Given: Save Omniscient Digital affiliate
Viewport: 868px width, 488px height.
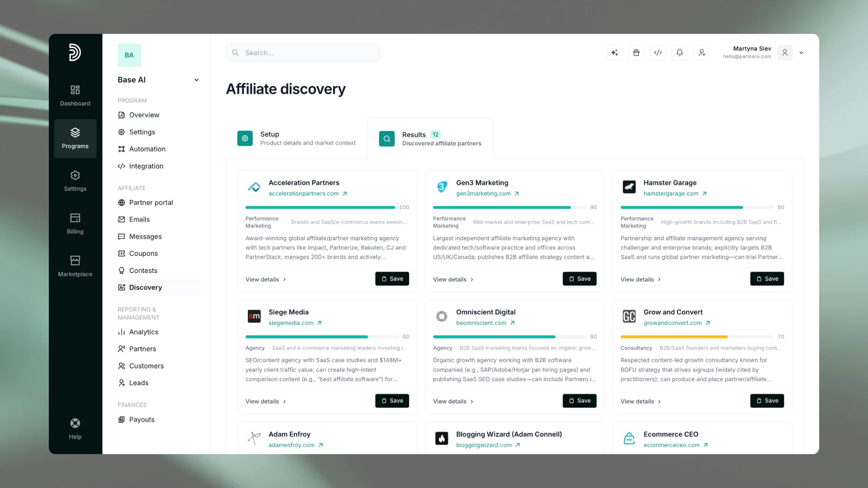Looking at the screenshot, I should (x=580, y=401).
